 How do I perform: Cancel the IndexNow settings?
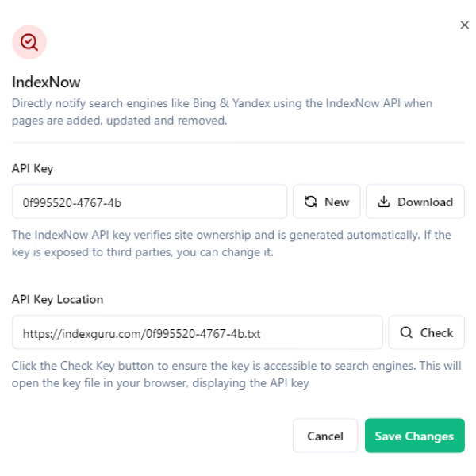pos(325,436)
